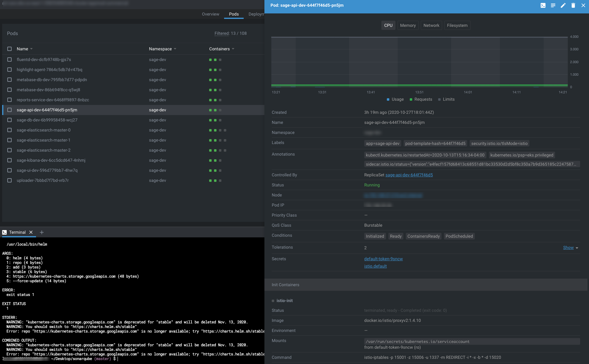The image size is (589, 364).
Task: Click the pod-template-hash=644f7f46d5 label badge
Action: [x=435, y=143]
